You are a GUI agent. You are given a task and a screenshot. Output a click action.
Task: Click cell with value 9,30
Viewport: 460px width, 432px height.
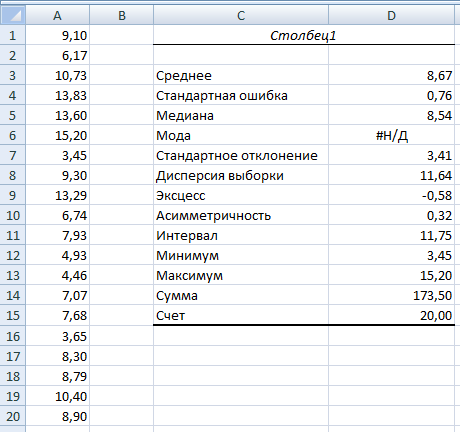pos(57,175)
